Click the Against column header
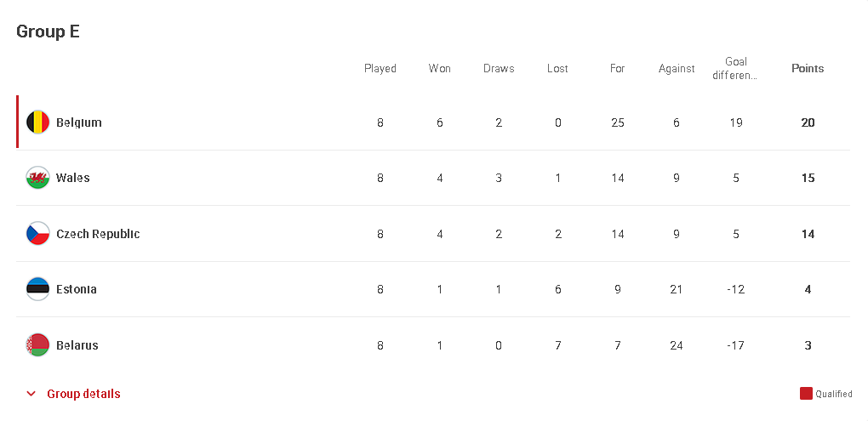 [677, 68]
